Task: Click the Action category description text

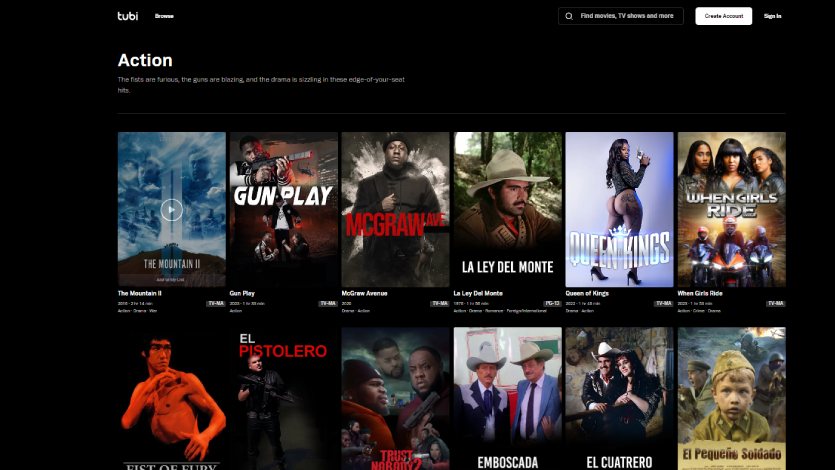Action: (261, 85)
